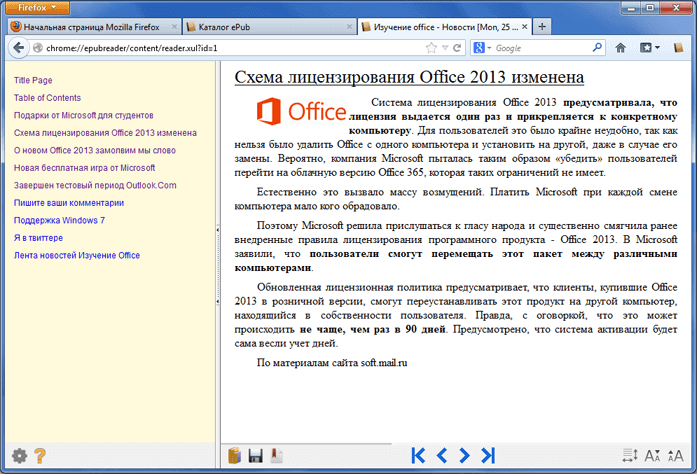This screenshot has height=474, width=697.
Task: Open EPUBReader settings gear
Action: tap(19, 456)
